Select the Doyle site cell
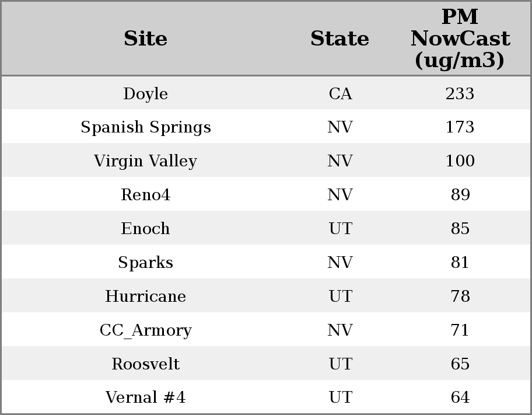Screen dimensions: 532x415 (145, 94)
